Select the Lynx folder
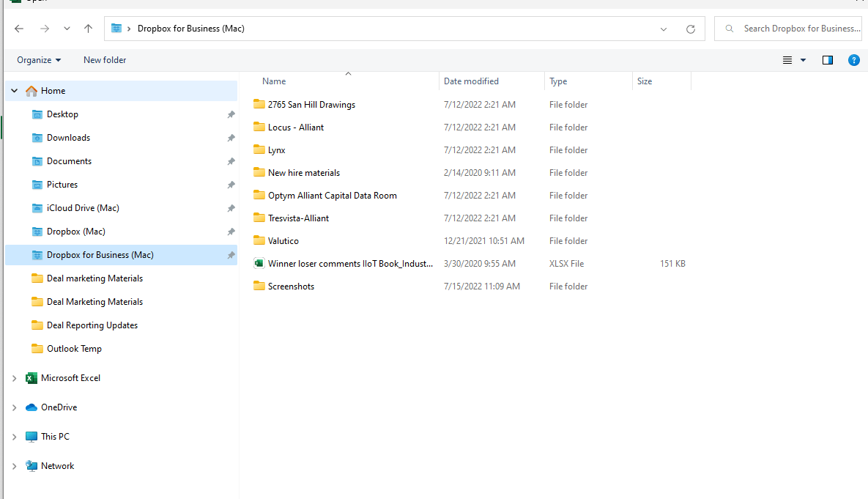The image size is (868, 499). tap(276, 150)
